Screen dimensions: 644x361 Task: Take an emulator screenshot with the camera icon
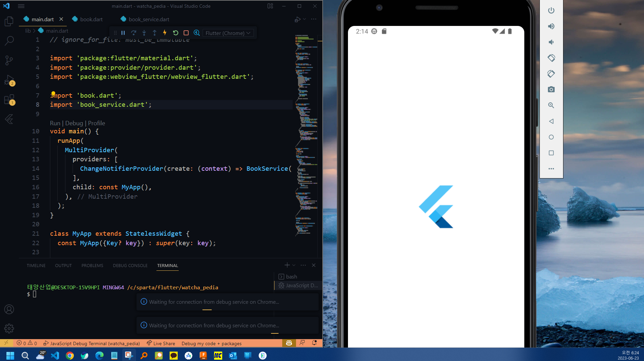tap(551, 90)
